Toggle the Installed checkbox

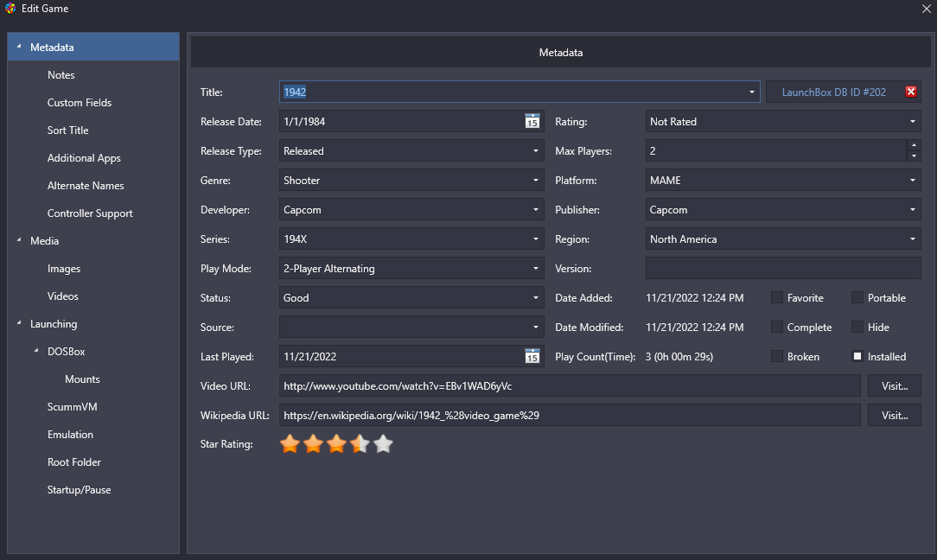pos(857,357)
